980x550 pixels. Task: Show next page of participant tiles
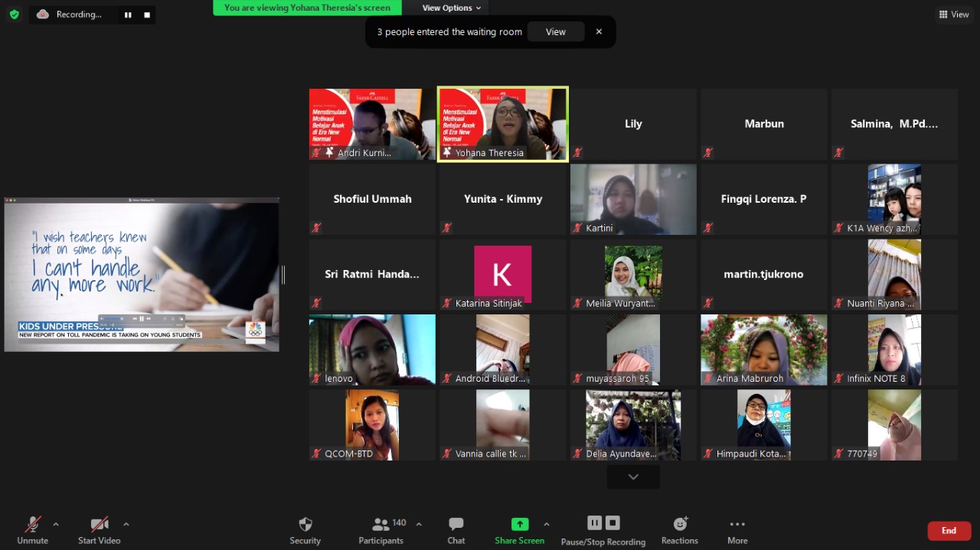tap(633, 477)
